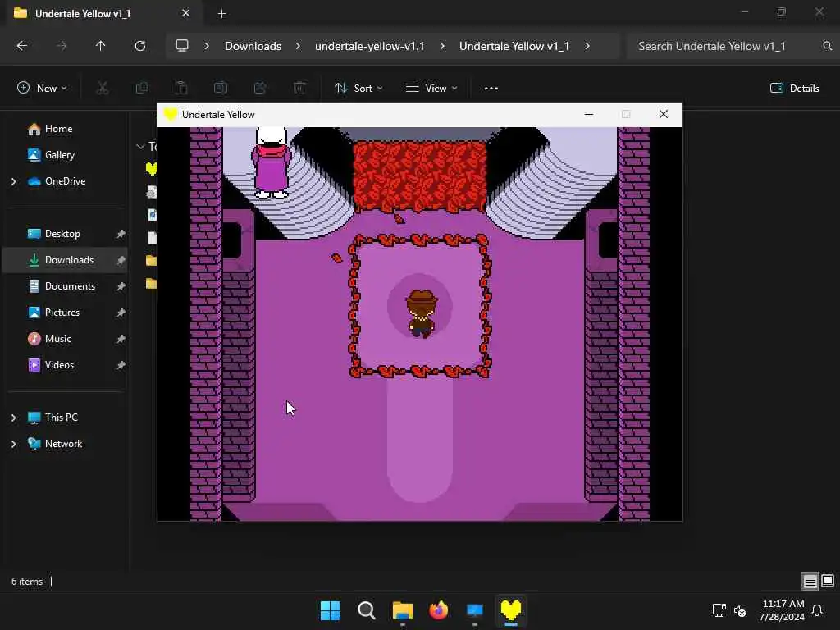Image resolution: width=840 pixels, height=630 pixels.
Task: Switch to large thumbnails view layout
Action: click(828, 581)
